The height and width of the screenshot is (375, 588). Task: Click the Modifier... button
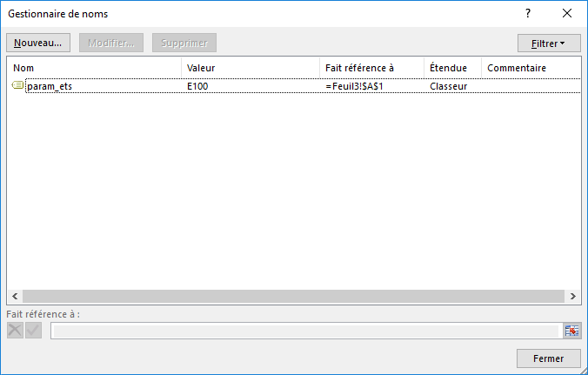click(111, 43)
